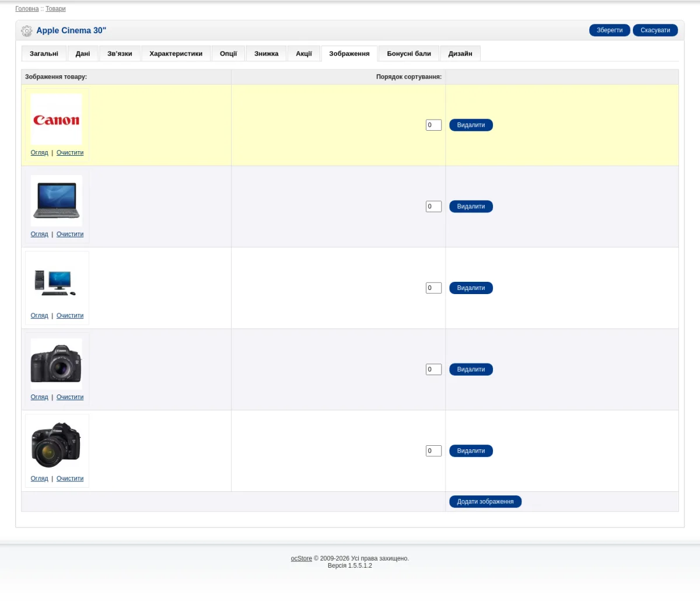This screenshot has width=700, height=601.
Task: Cancel editing with Скасувати button
Action: [x=655, y=30]
